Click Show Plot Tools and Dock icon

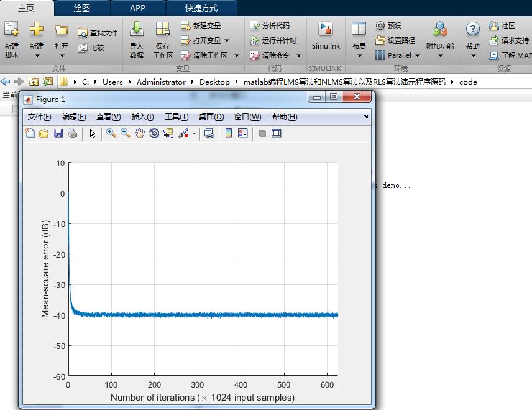click(x=276, y=133)
